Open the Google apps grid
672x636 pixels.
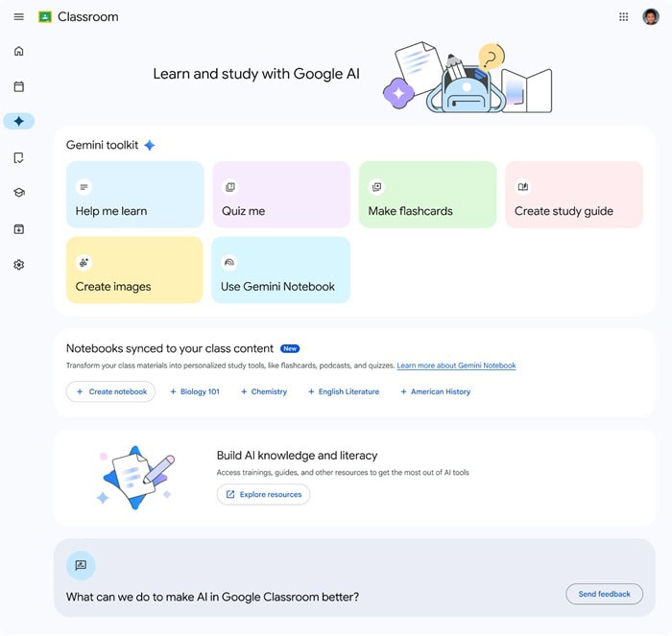click(624, 16)
